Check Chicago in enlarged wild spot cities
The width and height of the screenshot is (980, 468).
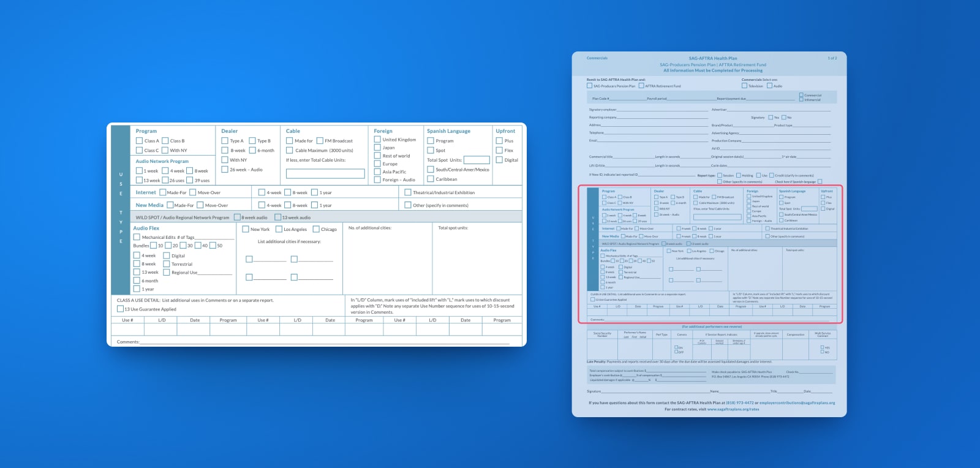click(316, 229)
